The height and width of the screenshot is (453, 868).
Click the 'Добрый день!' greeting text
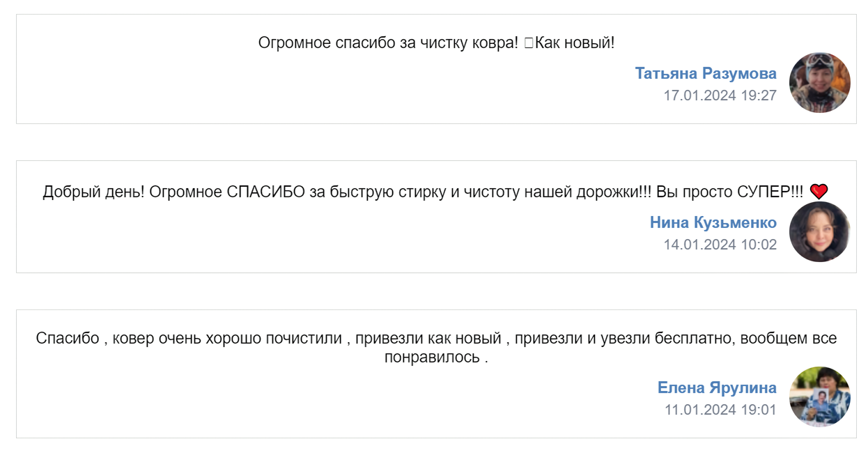(93, 192)
